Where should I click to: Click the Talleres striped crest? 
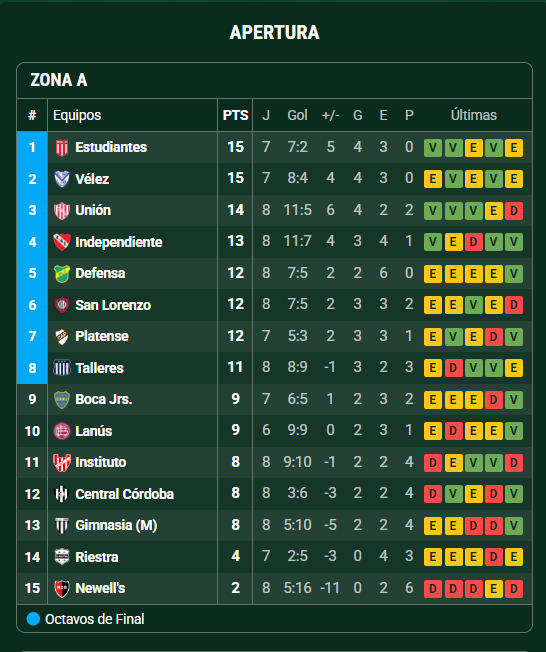[x=62, y=368]
